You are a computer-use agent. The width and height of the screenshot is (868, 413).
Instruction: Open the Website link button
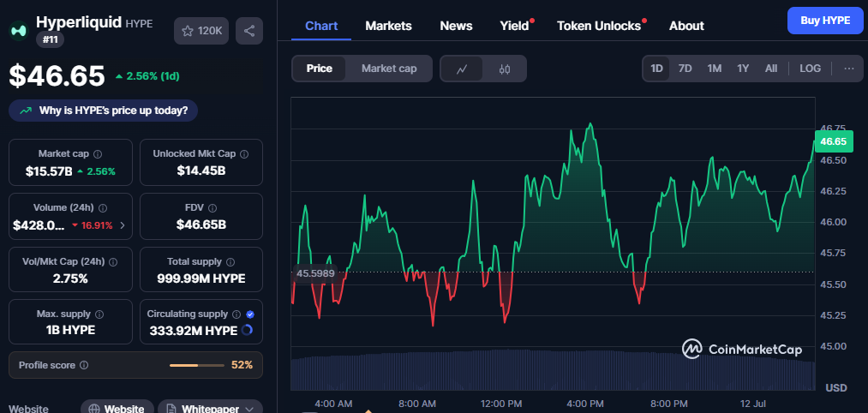tap(117, 408)
